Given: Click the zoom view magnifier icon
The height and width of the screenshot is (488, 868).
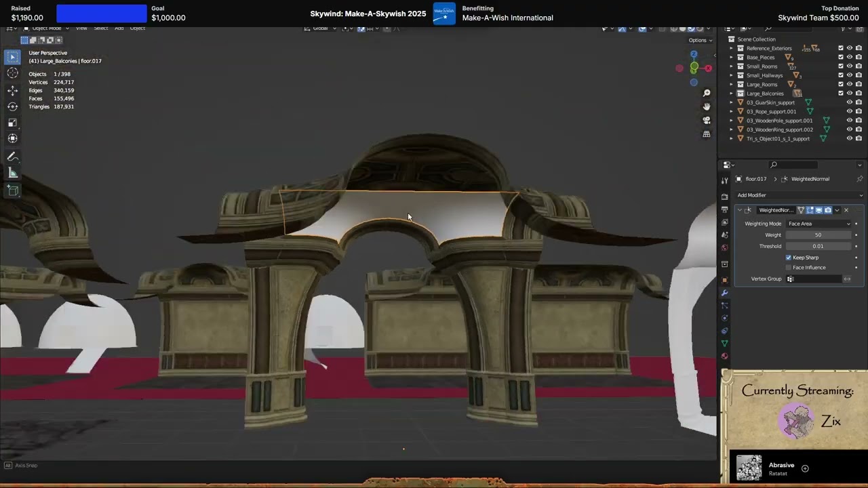Looking at the screenshot, I should 707,93.
